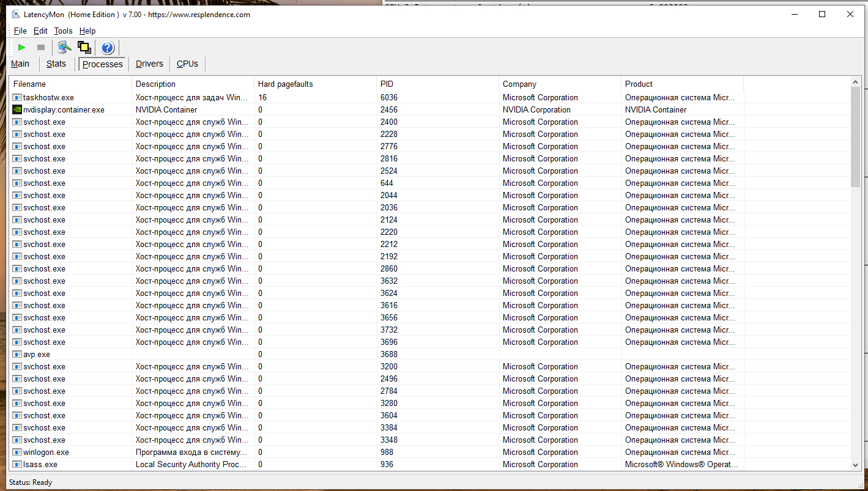Click the icon of svchost.exe with PID 3632
868x491 pixels.
17,281
